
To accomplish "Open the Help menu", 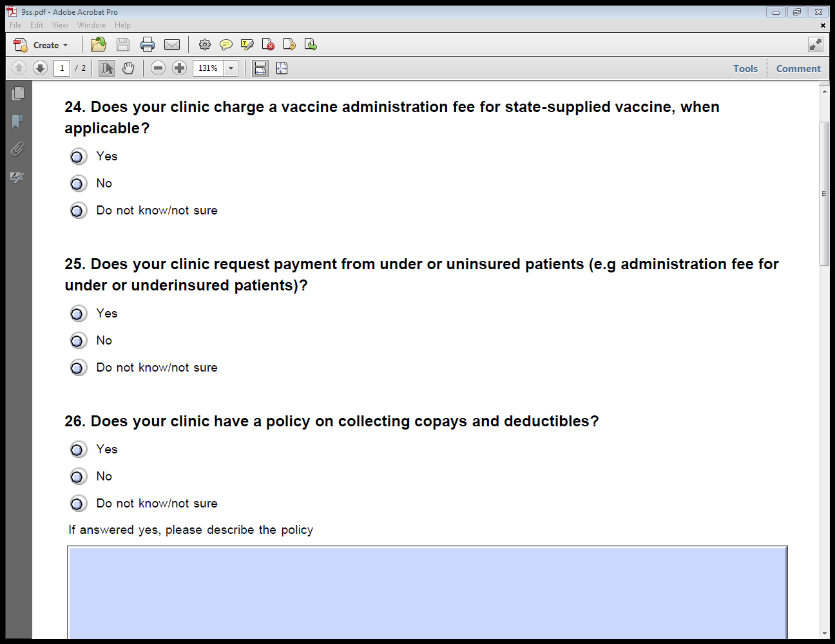I will tap(122, 25).
